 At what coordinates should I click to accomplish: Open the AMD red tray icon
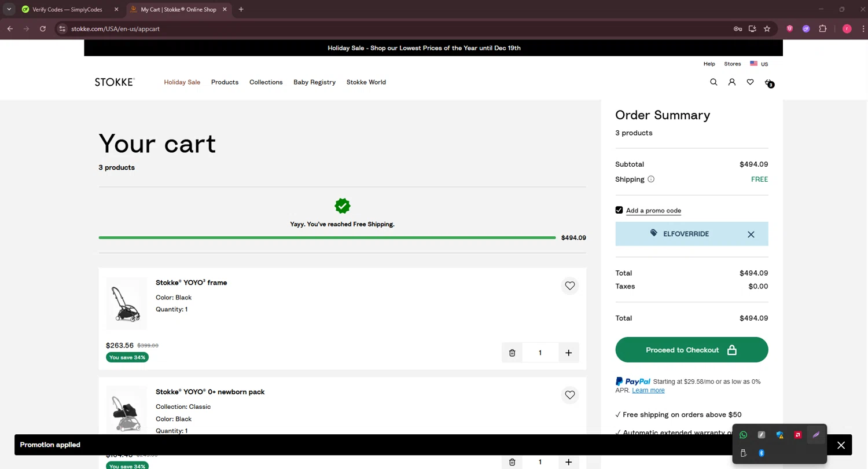[x=798, y=435]
